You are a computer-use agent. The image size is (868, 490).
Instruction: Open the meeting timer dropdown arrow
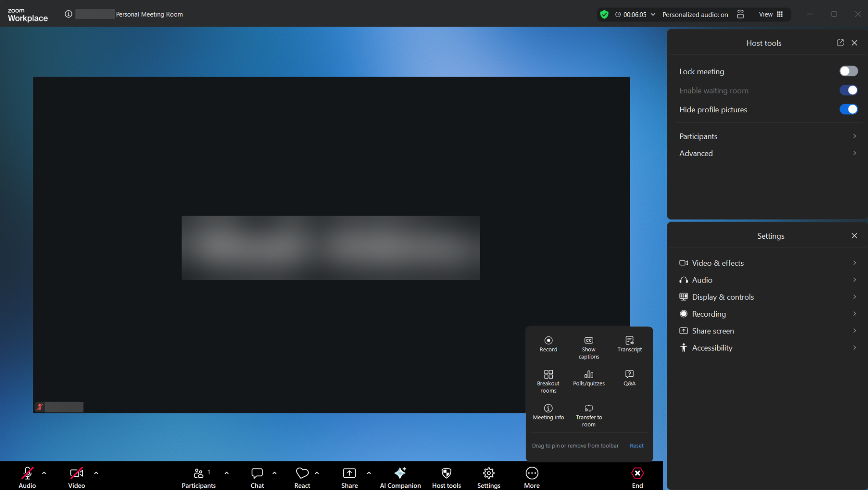pos(653,14)
